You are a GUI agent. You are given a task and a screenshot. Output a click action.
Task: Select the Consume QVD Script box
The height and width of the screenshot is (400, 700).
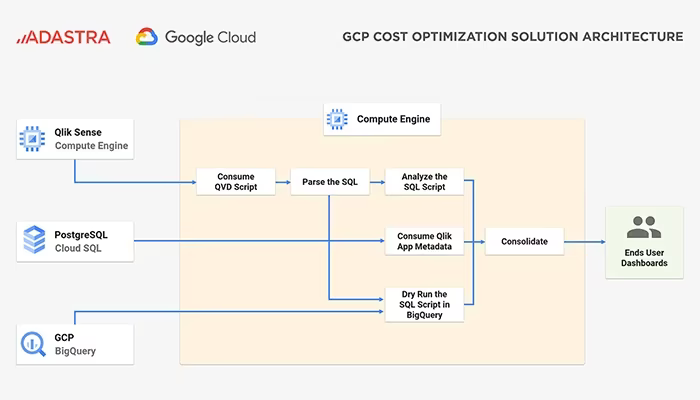coord(236,182)
